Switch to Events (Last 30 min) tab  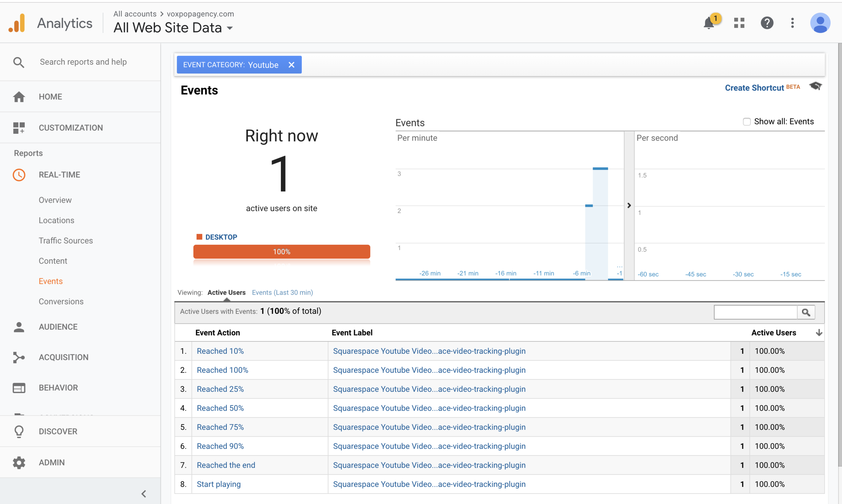(282, 293)
